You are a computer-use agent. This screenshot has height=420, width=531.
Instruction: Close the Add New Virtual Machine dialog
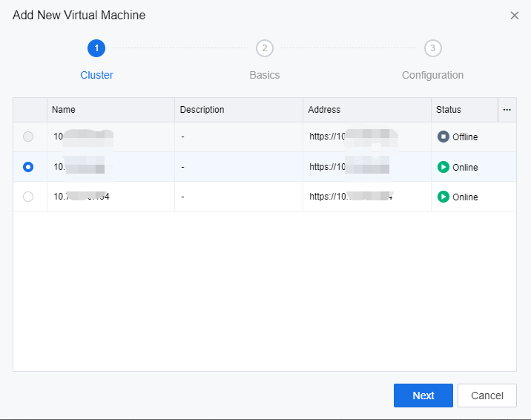pos(515,16)
